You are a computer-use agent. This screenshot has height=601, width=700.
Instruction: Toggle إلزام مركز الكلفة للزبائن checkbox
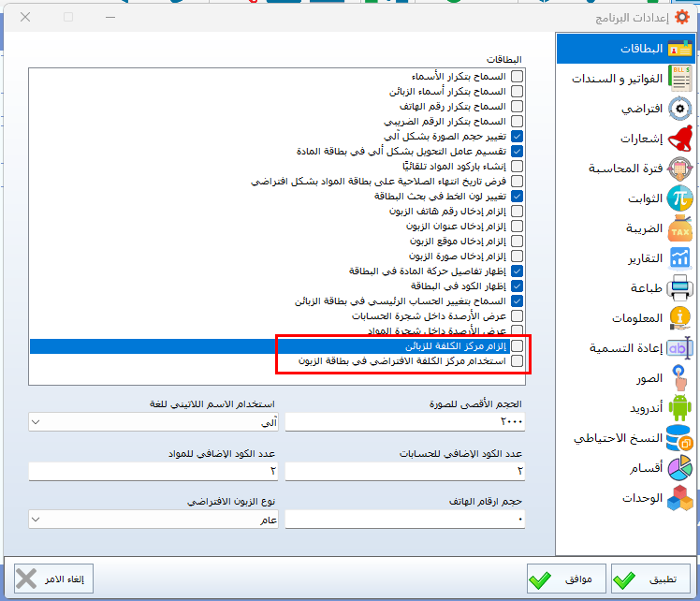pyautogui.click(x=518, y=346)
